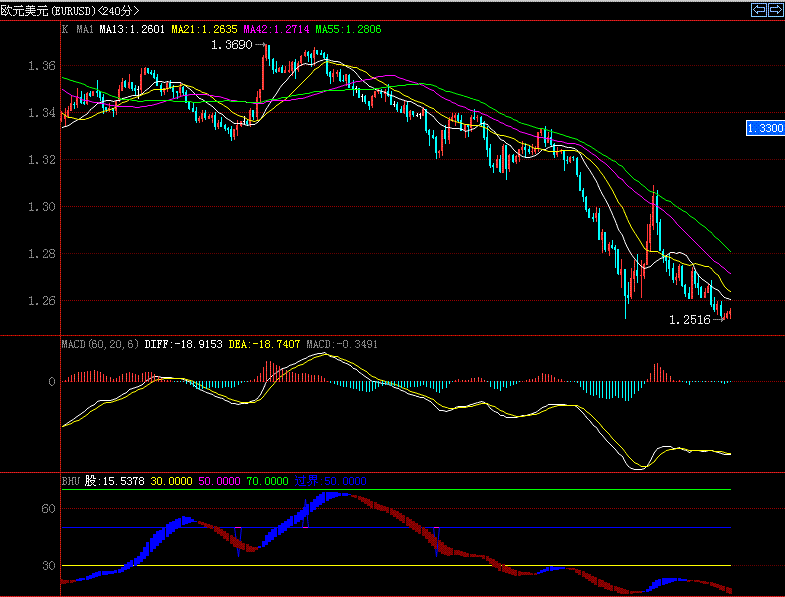Image resolution: width=785 pixels, height=597 pixels.
Task: Click the yellow MA21:1.2635 label
Action: 204,29
